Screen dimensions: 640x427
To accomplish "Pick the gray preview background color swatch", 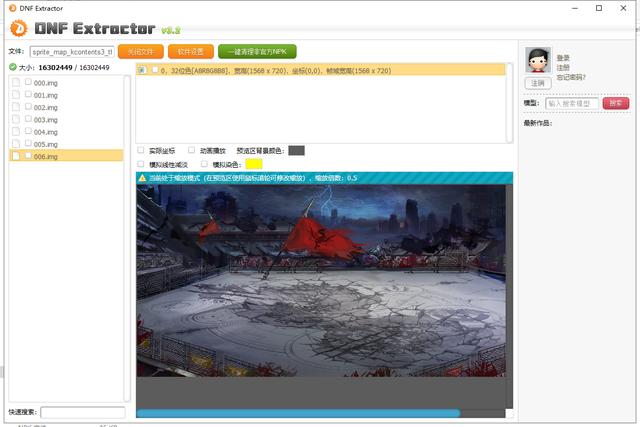I will [x=296, y=150].
